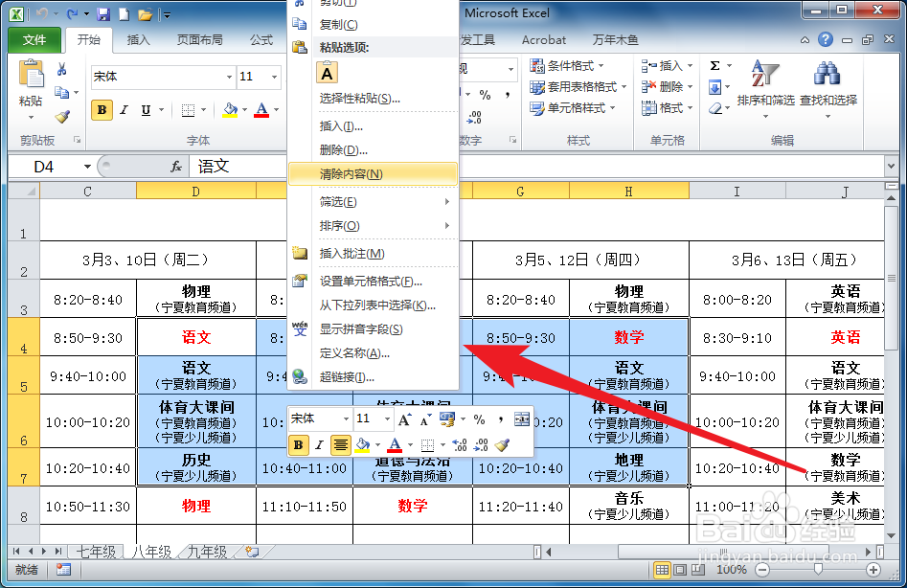Click the fx insert function icon
This screenshot has height=588, width=907.
click(x=176, y=167)
